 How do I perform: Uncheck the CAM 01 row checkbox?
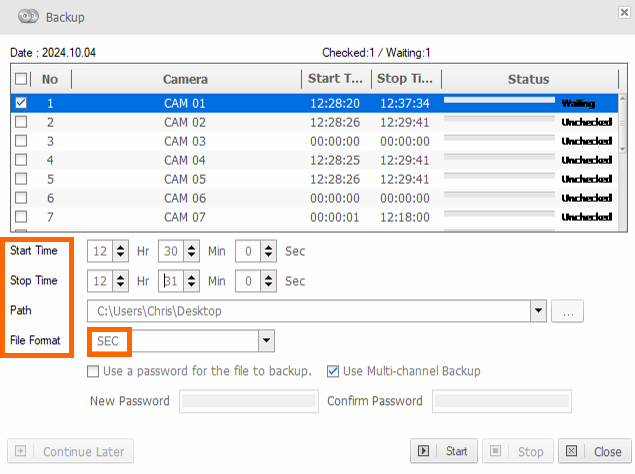21,103
